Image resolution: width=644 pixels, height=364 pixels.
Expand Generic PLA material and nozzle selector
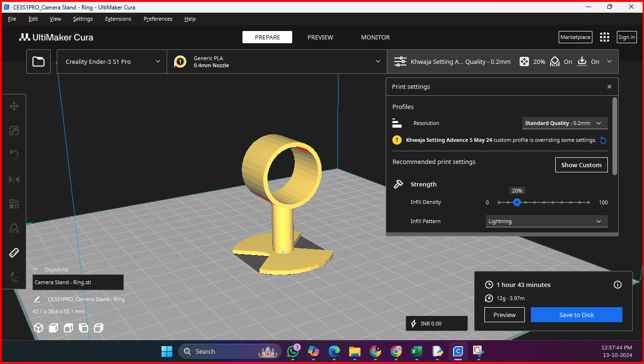click(277, 62)
